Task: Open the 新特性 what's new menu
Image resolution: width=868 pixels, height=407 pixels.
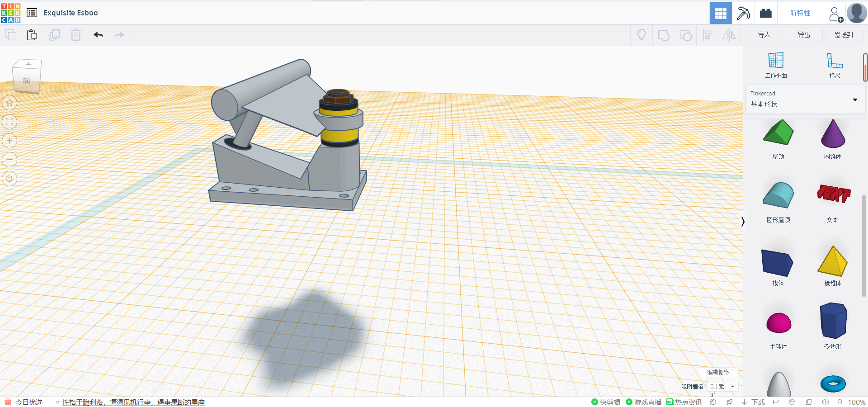Action: 800,13
